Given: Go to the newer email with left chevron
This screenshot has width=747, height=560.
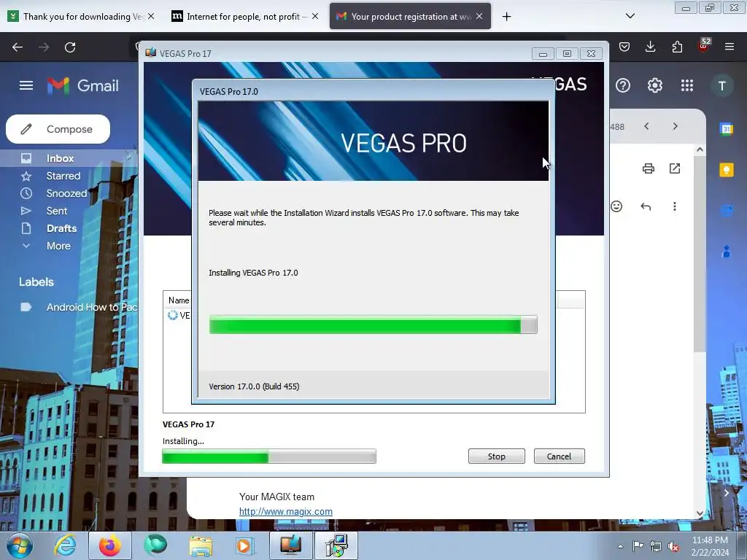Looking at the screenshot, I should pos(646,126).
